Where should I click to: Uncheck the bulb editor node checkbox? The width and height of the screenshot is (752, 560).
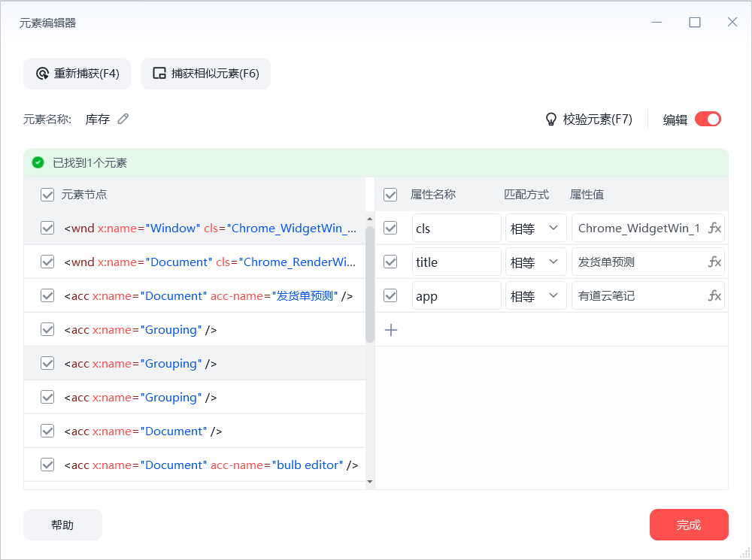coord(47,465)
